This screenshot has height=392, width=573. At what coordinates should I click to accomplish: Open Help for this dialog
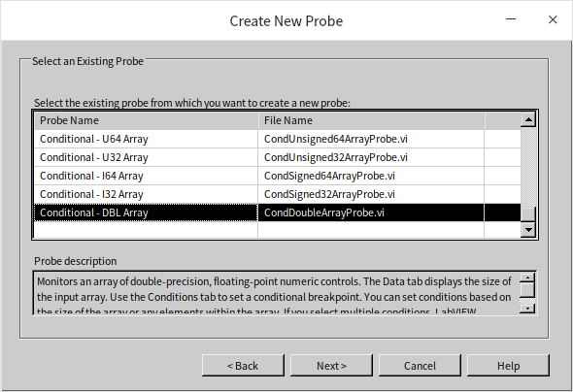(508, 366)
